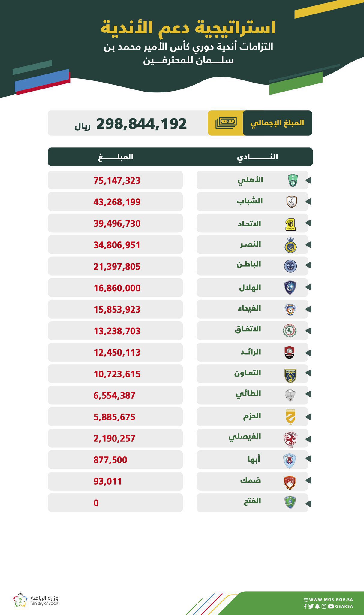Viewport: 364px width, 615px height.
Task: Click the المبلغ الإجمالي label button
Action: pos(277,123)
